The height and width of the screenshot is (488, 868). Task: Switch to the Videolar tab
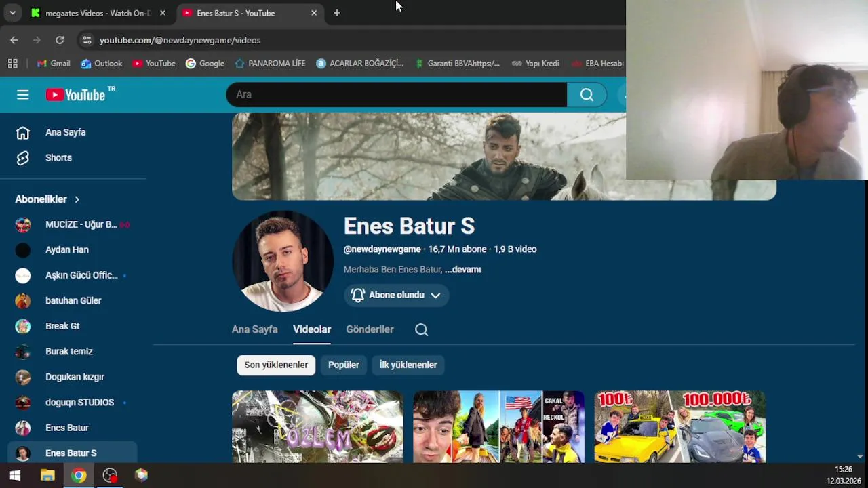312,329
